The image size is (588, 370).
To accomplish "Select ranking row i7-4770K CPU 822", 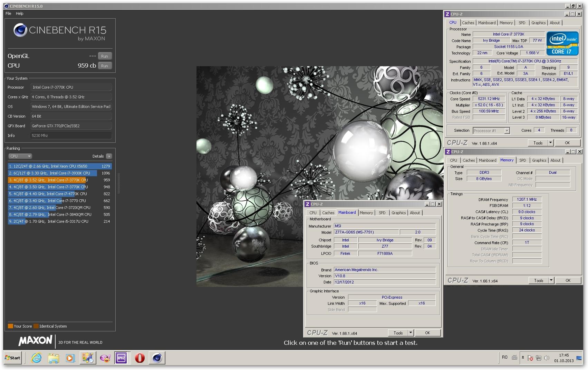I will pyautogui.click(x=60, y=194).
